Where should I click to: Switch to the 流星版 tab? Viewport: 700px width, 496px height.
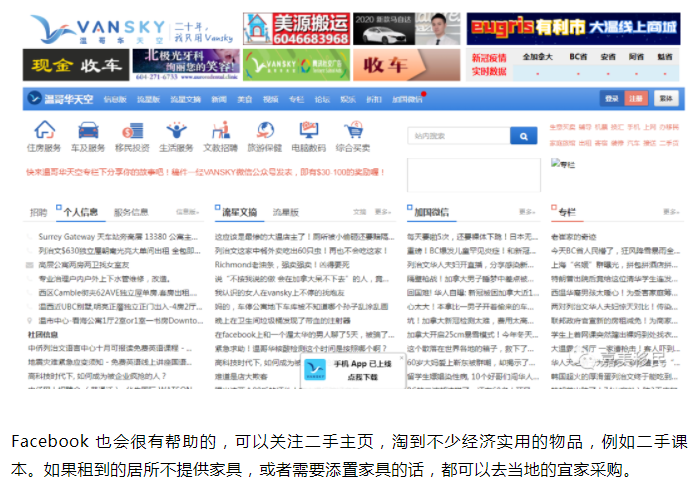[285, 212]
